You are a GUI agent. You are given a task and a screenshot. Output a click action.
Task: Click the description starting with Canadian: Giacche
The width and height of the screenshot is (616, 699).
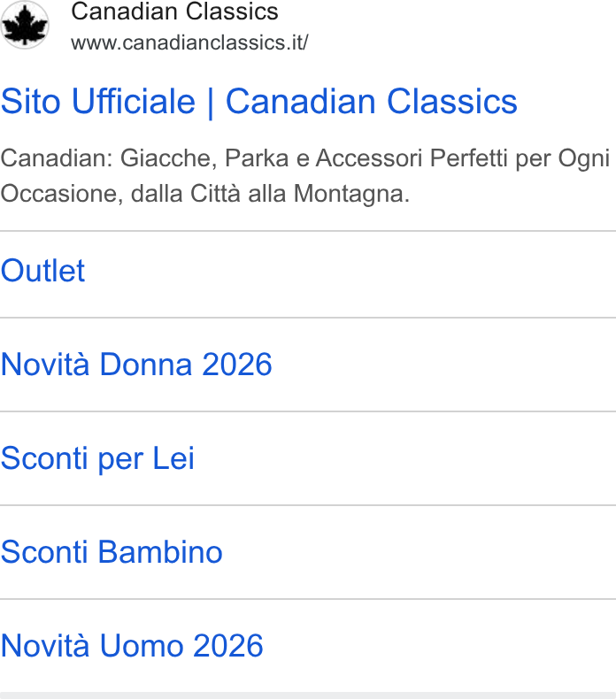(305, 176)
